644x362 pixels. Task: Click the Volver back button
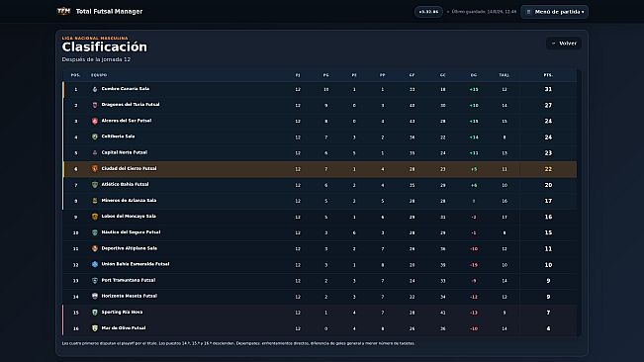coord(564,44)
